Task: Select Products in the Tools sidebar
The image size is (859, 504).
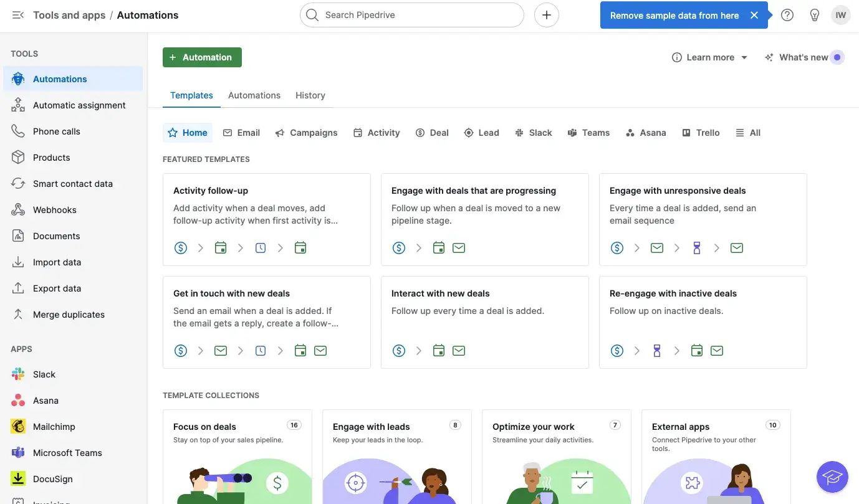Action: [x=51, y=157]
